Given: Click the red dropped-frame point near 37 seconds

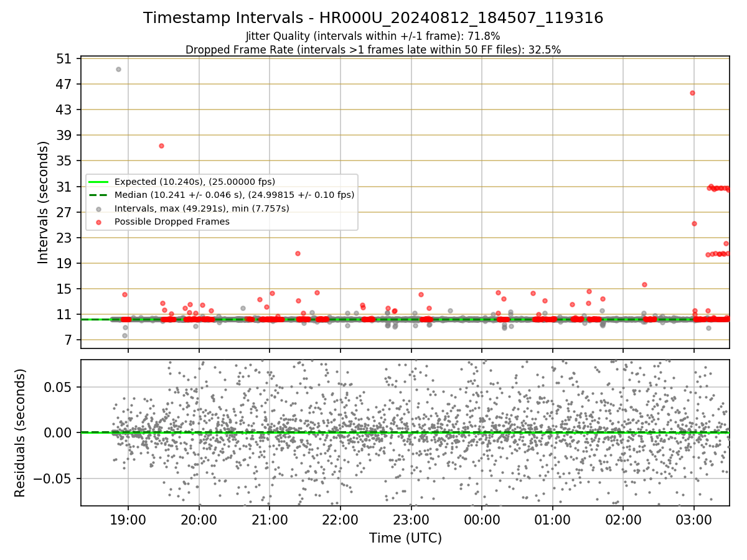Looking at the screenshot, I should coord(161,146).
